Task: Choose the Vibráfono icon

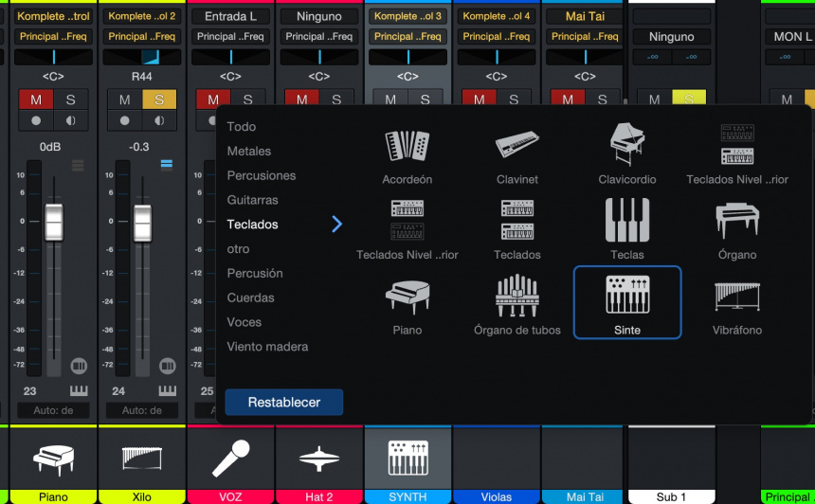Action: coord(737,297)
